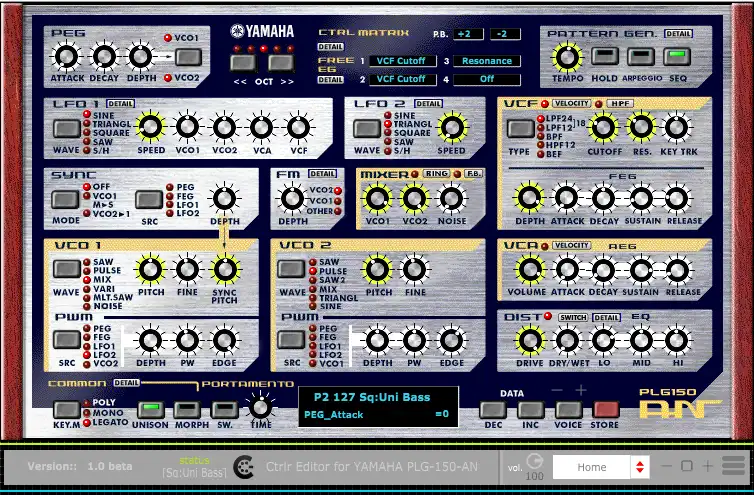The width and height of the screenshot is (754, 495).
Task: Click the Ctrlr logo icon in status bar
Action: coord(244,467)
